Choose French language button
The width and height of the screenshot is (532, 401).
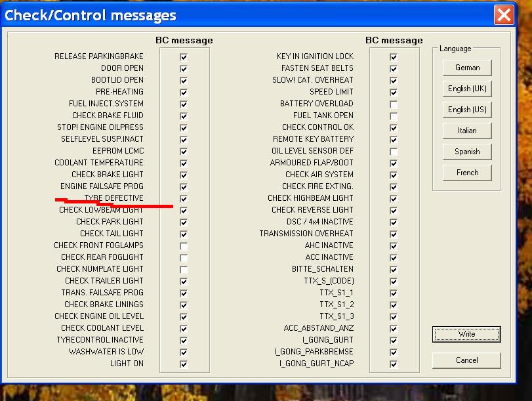467,173
